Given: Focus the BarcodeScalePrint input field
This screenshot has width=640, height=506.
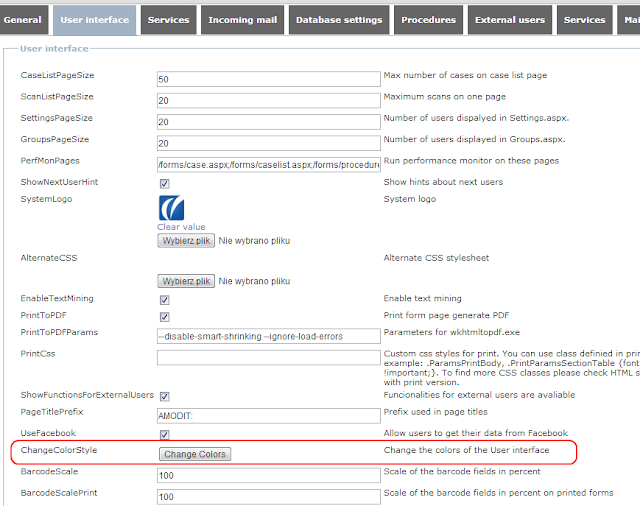Looking at the screenshot, I should pos(269,497).
